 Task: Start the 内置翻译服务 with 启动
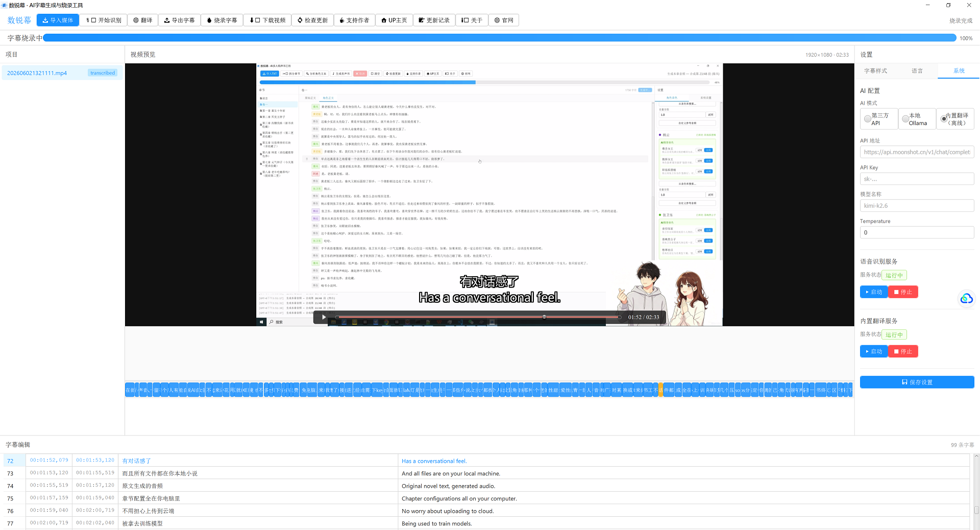(874, 352)
